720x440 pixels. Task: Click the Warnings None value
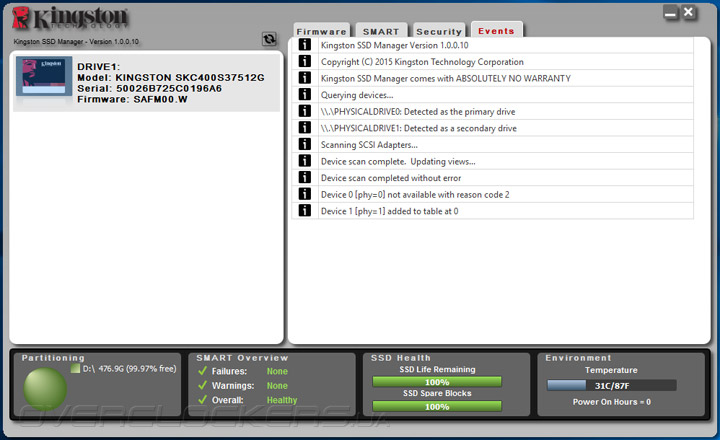[x=277, y=386]
